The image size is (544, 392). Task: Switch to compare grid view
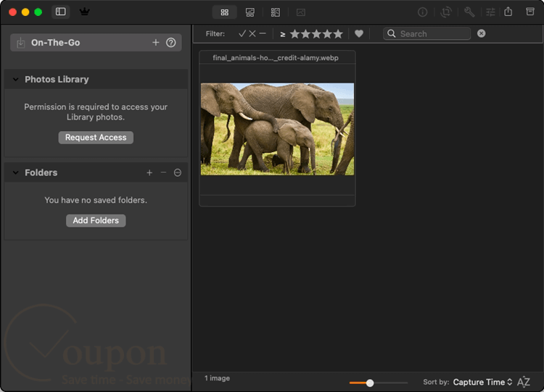(x=276, y=12)
